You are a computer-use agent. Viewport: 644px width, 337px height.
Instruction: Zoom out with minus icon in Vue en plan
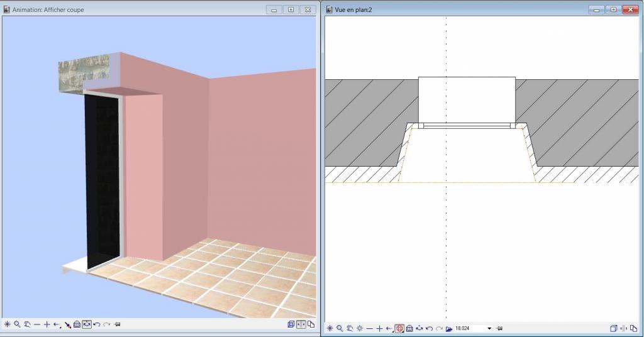pyautogui.click(x=370, y=328)
